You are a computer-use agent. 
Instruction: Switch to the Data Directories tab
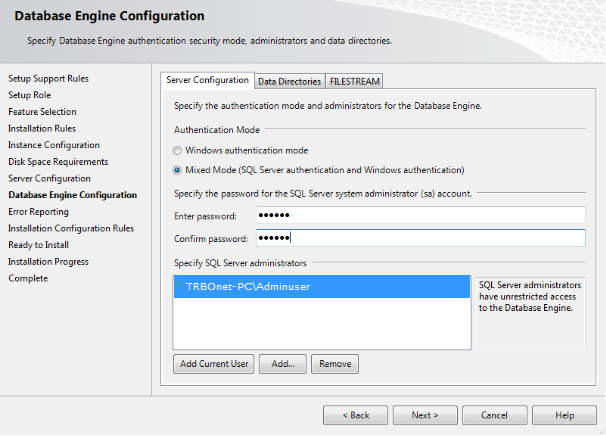point(289,81)
